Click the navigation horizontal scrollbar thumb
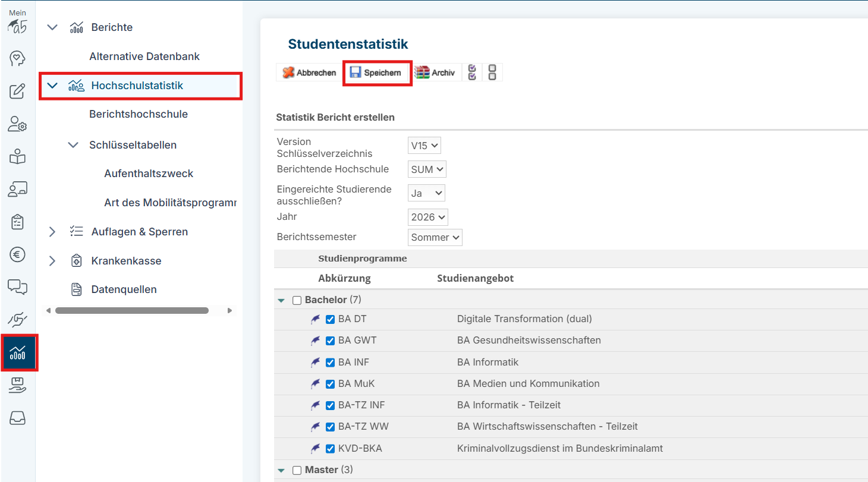Image resolution: width=868 pixels, height=482 pixels. pos(131,310)
